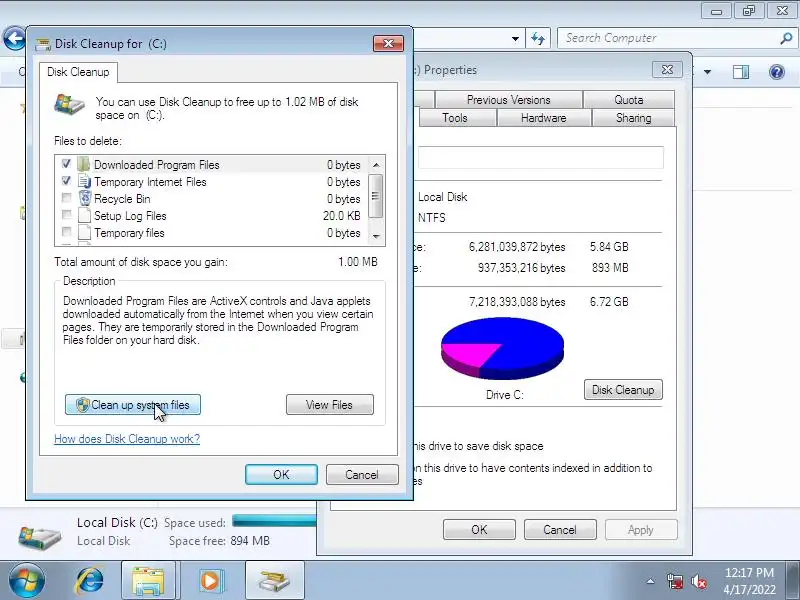Cancel the Disk Cleanup dialog
Screen dimensions: 800x600
(x=362, y=474)
